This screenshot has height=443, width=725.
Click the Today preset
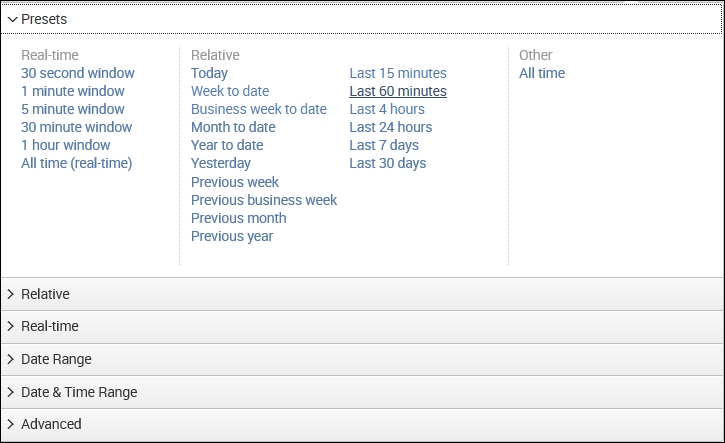pyautogui.click(x=209, y=73)
